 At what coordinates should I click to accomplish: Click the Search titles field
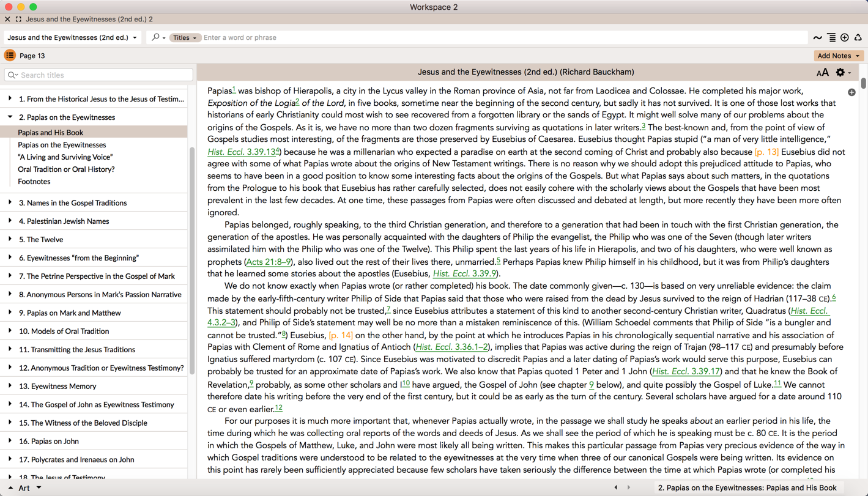pos(98,75)
